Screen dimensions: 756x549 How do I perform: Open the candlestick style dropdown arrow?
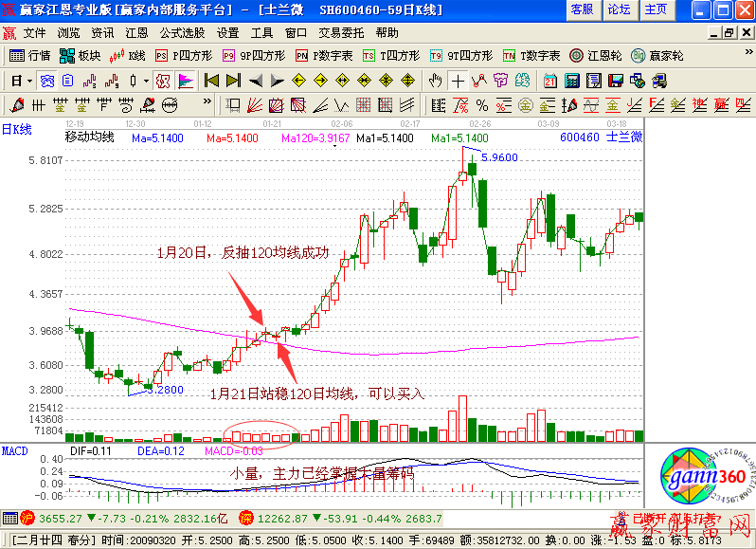pyautogui.click(x=146, y=81)
